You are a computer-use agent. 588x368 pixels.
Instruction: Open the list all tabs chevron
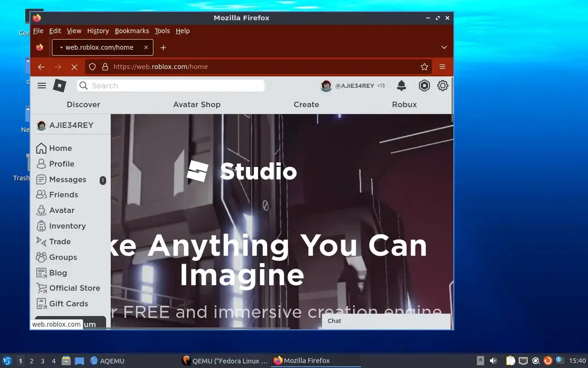pos(444,47)
